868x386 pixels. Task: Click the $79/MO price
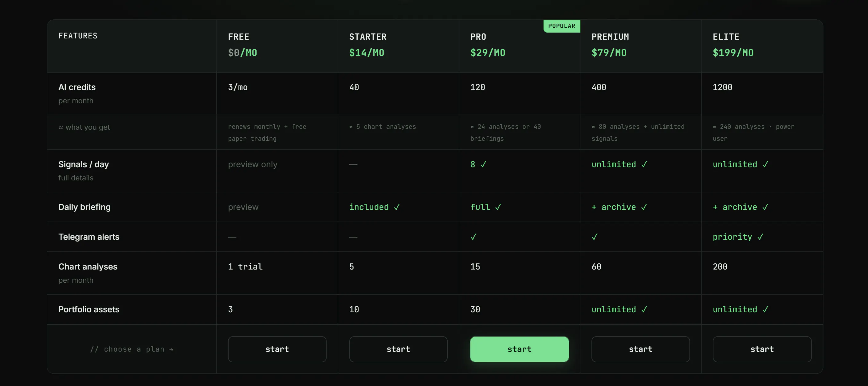coord(609,53)
